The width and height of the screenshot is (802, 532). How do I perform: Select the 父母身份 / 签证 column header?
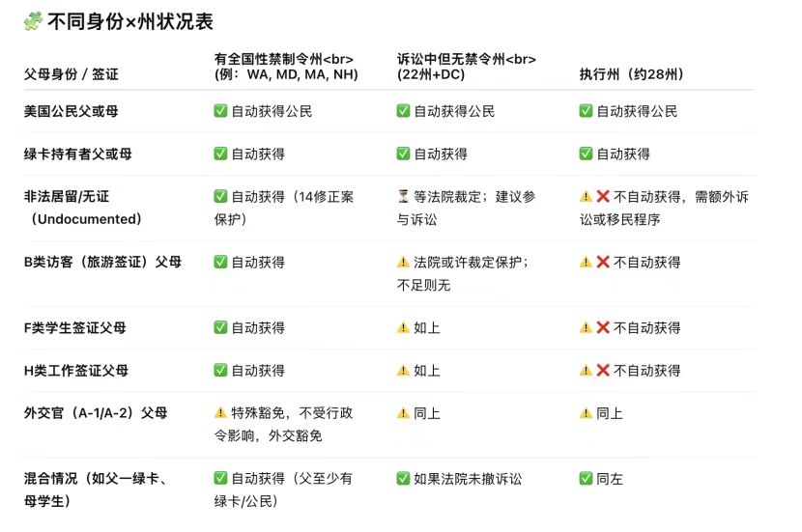72,74
